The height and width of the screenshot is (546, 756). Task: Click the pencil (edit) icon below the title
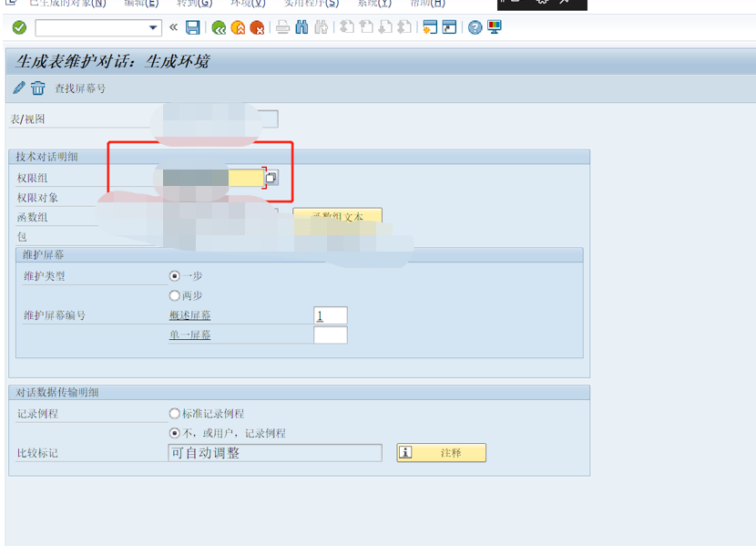coord(17,88)
